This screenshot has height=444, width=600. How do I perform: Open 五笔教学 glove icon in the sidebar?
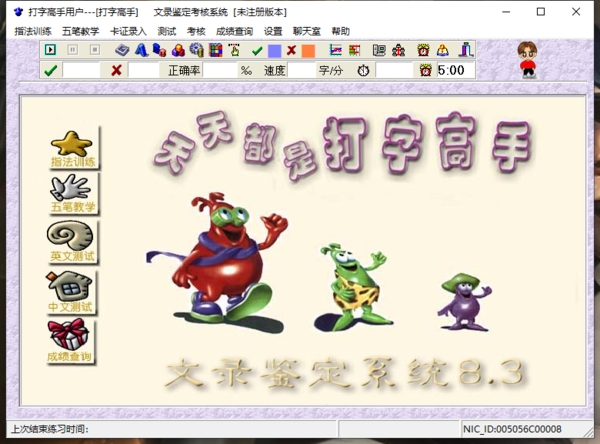coord(73,196)
